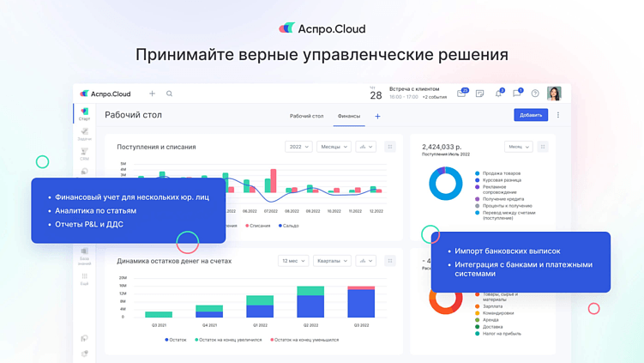Toggle Остаток на конец уменьшился legend
The image size is (644, 363).
pos(304,340)
